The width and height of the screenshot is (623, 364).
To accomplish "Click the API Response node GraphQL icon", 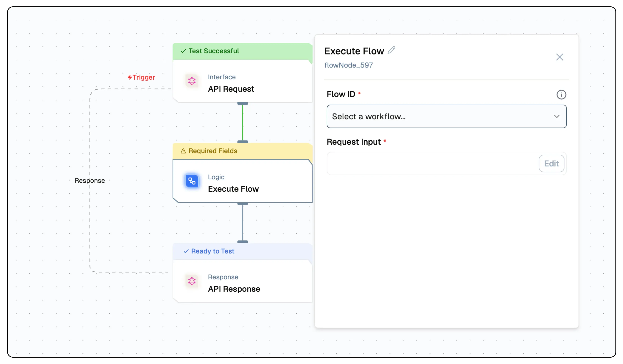I will [x=192, y=281].
